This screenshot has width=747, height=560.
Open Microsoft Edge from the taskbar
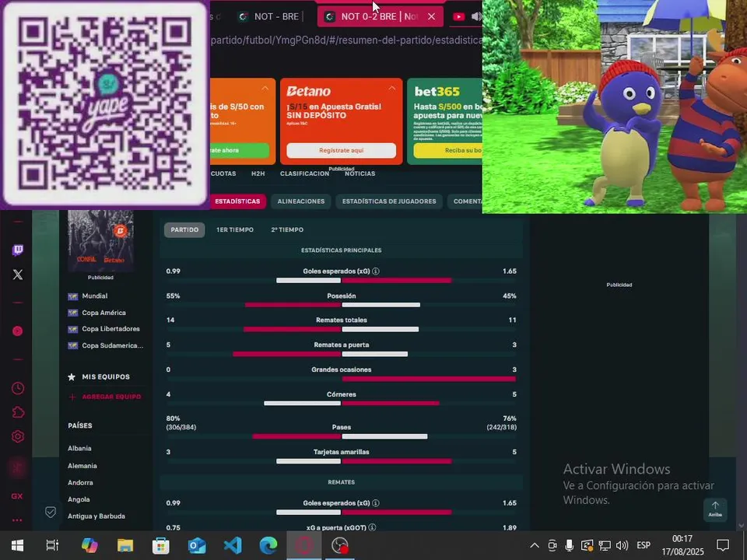pos(268,545)
